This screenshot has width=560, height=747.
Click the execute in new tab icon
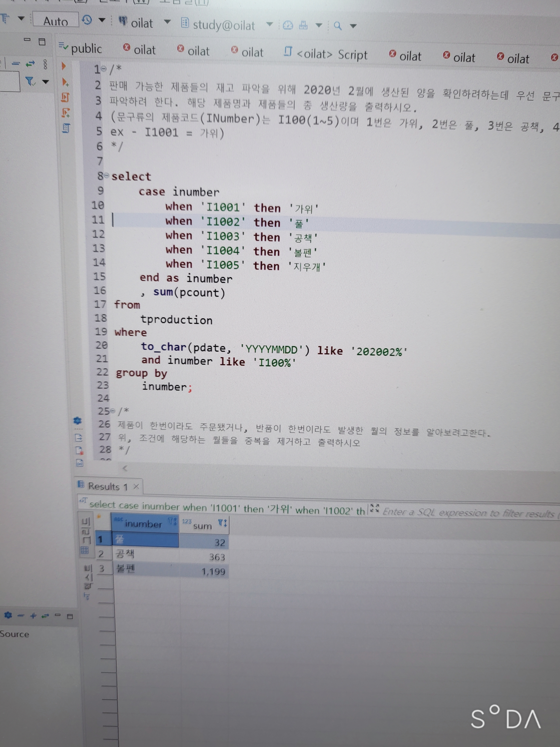point(65,82)
